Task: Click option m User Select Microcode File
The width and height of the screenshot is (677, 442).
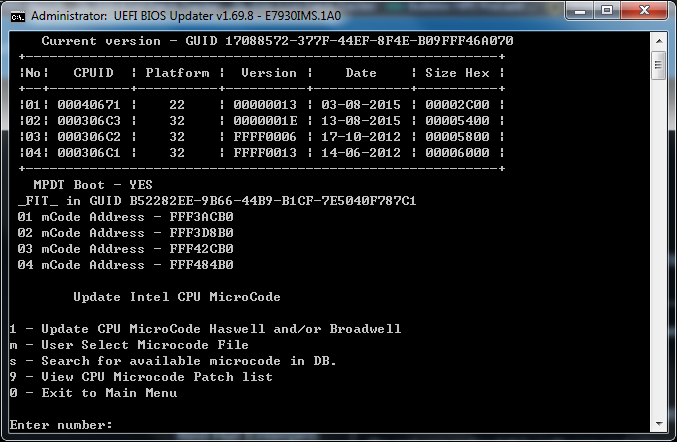Action: click(x=129, y=345)
